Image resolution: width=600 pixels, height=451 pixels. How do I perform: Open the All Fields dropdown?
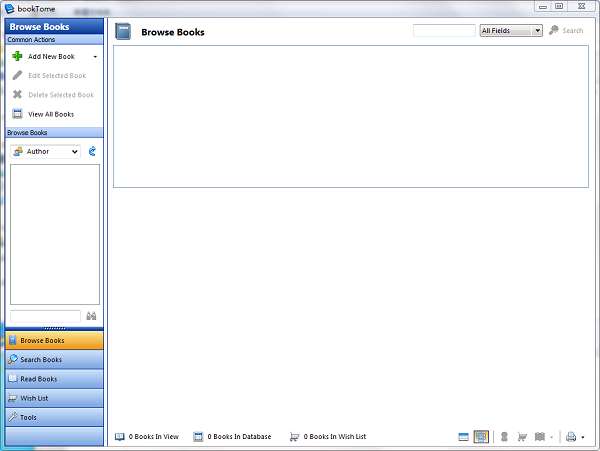511,31
